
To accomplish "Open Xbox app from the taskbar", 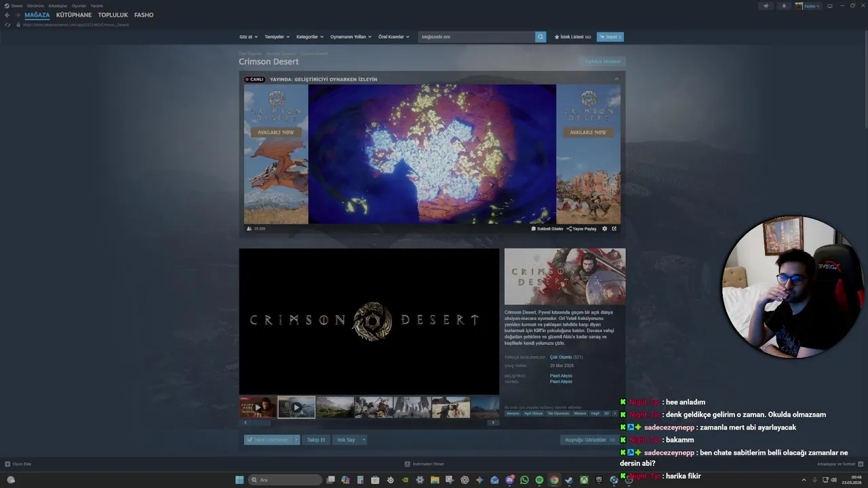I will pyautogui.click(x=584, y=480).
